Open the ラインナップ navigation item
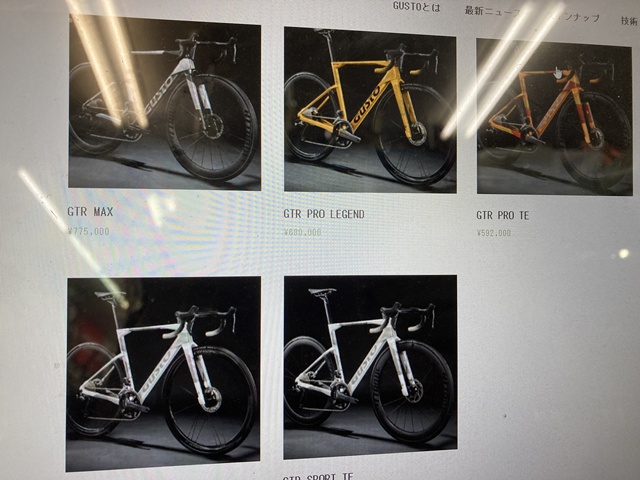This screenshot has width=640, height=480. pyautogui.click(x=575, y=17)
